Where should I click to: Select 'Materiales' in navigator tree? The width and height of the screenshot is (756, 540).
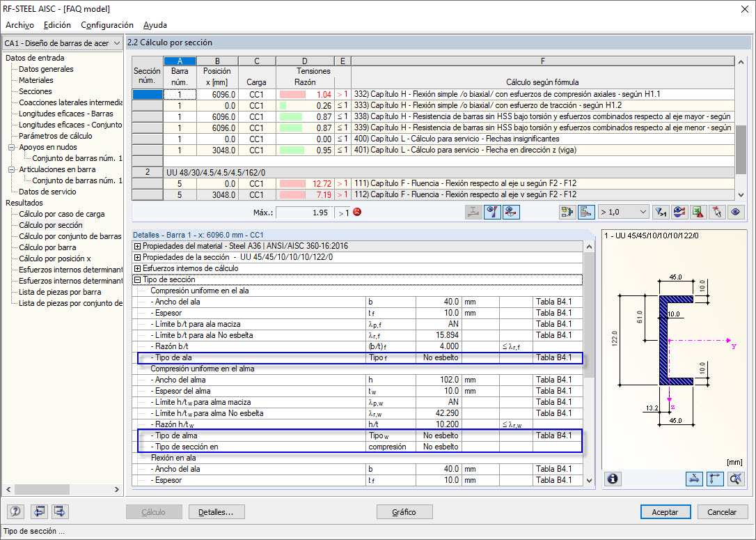[x=36, y=80]
